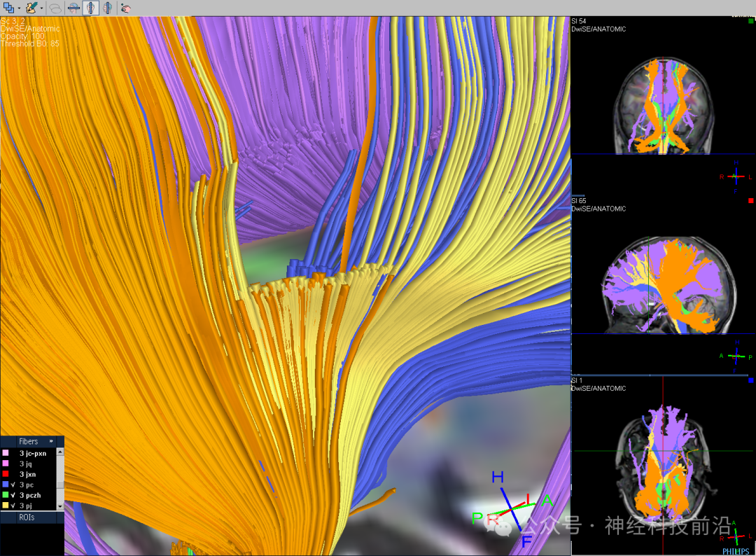Click the grayed-out overlapping ellipses icon

55,8
